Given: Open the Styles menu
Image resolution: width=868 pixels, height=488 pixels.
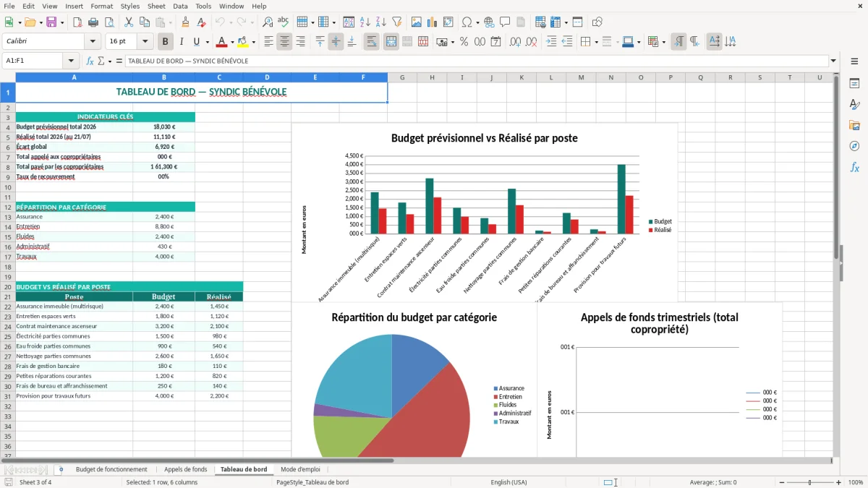Looking at the screenshot, I should [x=130, y=6].
